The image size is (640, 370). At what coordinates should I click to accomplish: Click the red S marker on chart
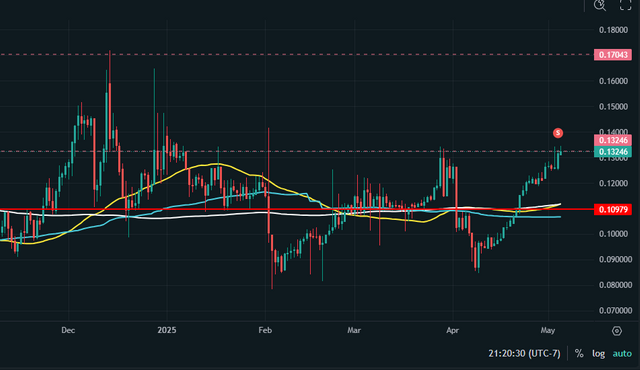(x=558, y=133)
